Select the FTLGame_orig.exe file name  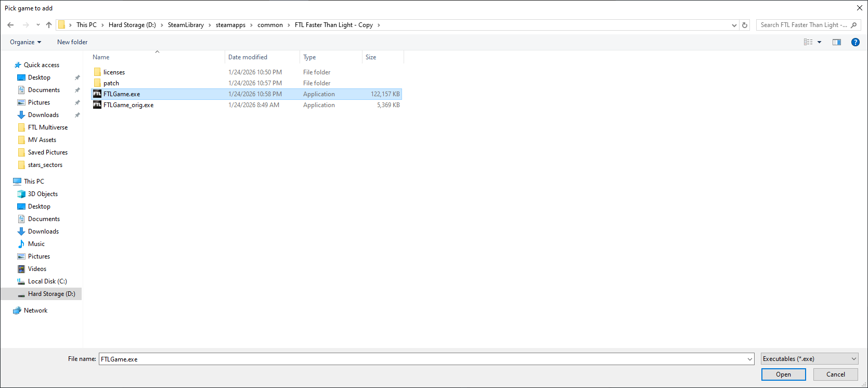tap(128, 105)
